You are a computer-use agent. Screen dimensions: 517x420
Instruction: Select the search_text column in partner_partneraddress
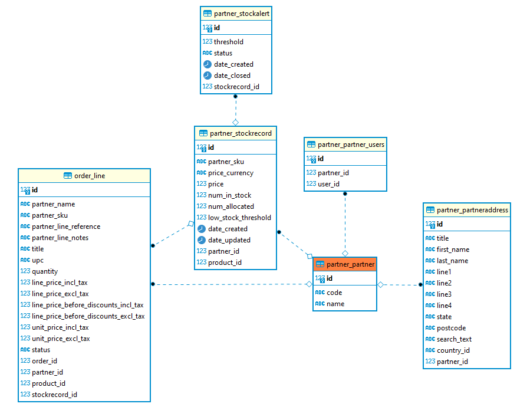[x=454, y=339]
